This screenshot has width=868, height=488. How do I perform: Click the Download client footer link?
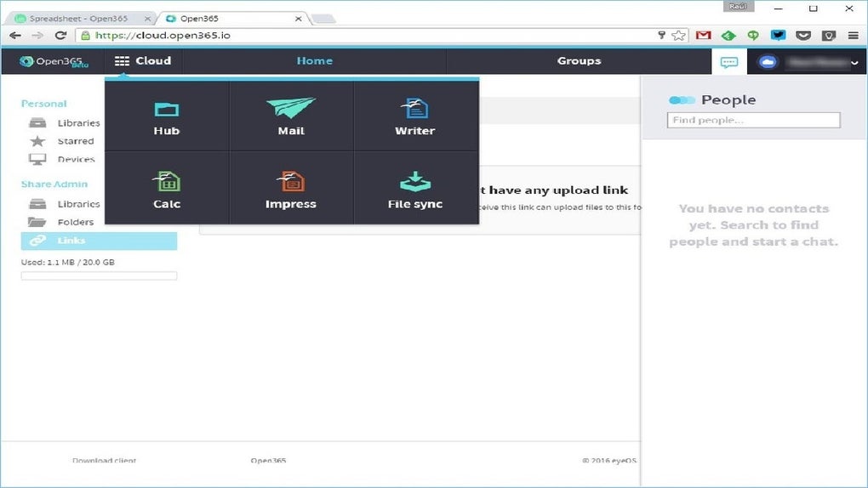click(x=104, y=460)
